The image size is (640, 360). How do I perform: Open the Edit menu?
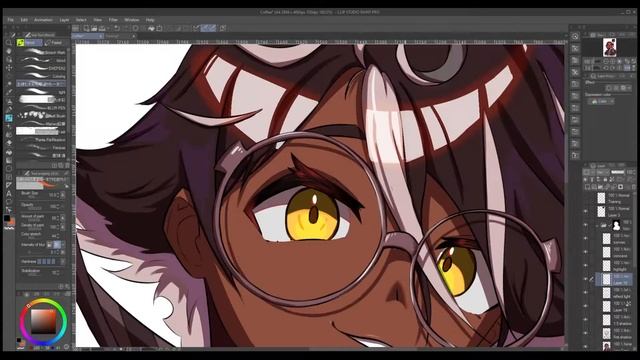tap(24, 20)
